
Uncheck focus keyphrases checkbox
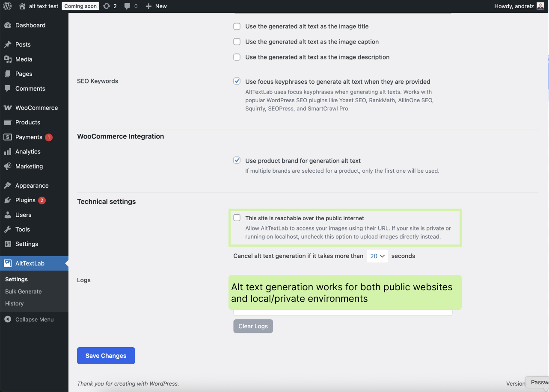237,81
